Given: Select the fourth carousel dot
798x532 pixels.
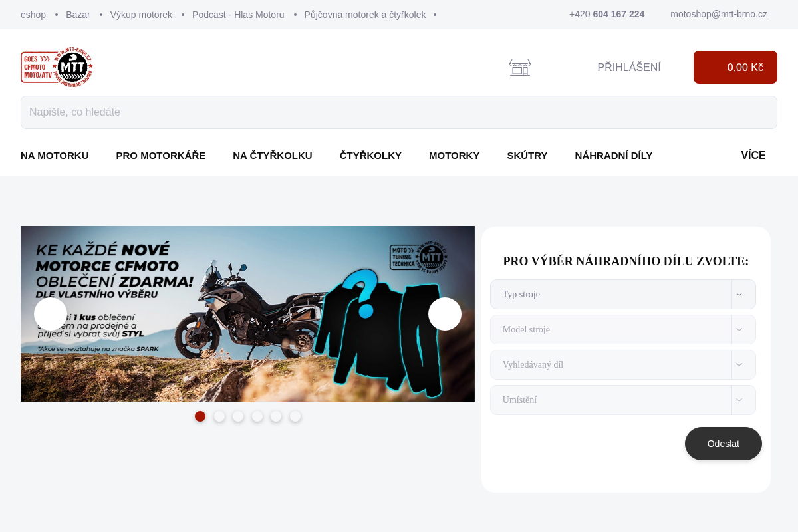Looking at the screenshot, I should 257,416.
